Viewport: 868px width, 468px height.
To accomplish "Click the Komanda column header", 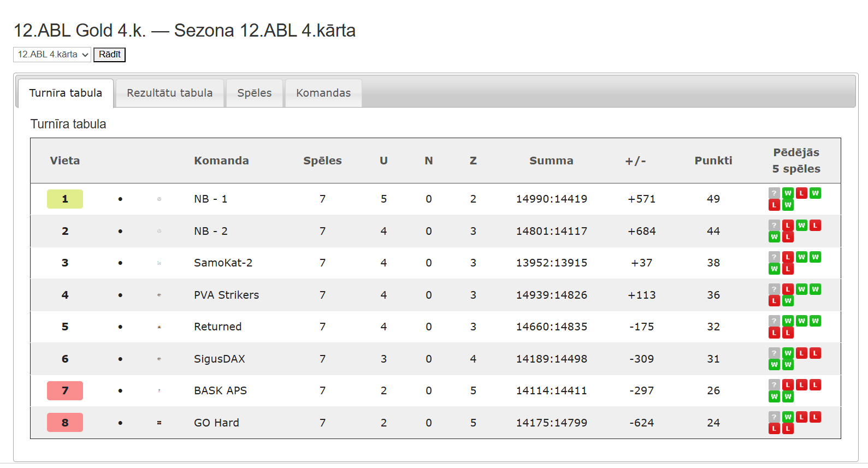I will (221, 161).
